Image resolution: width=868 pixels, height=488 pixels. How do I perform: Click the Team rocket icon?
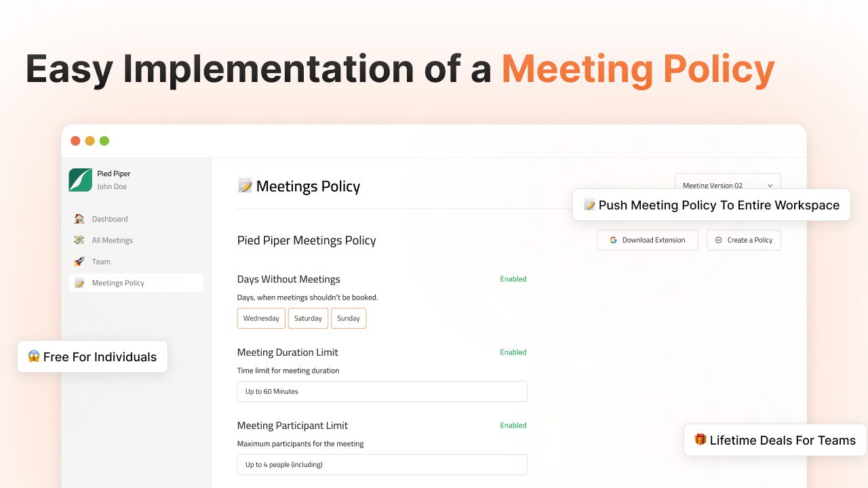[x=79, y=262]
